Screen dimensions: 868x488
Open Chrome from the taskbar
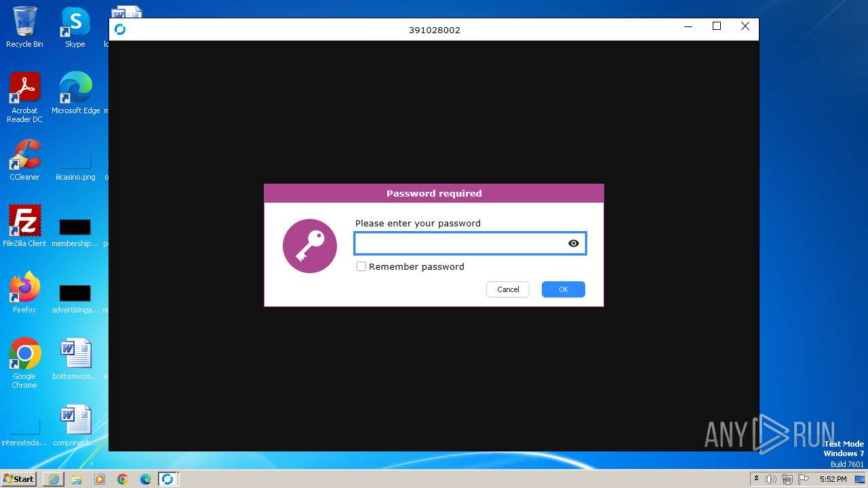pos(123,479)
